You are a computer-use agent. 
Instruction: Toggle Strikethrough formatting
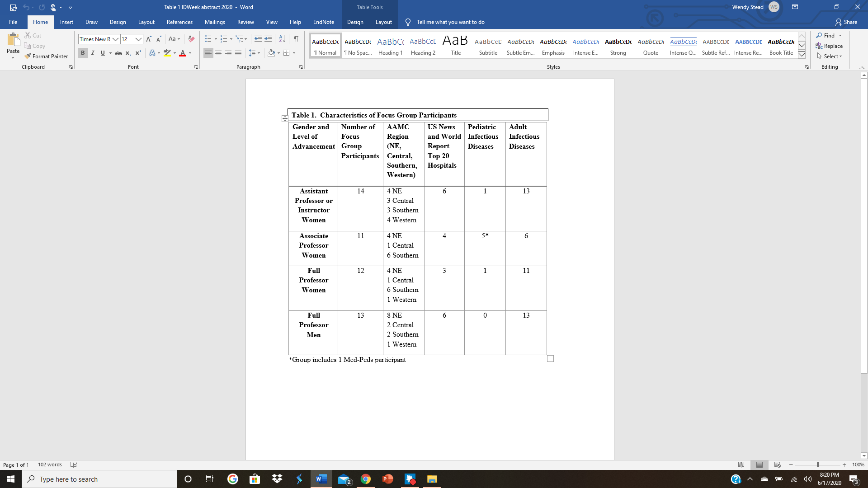click(118, 53)
